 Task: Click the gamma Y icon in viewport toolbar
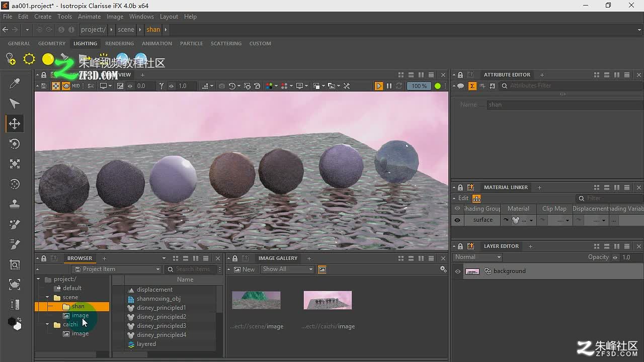coord(161,86)
